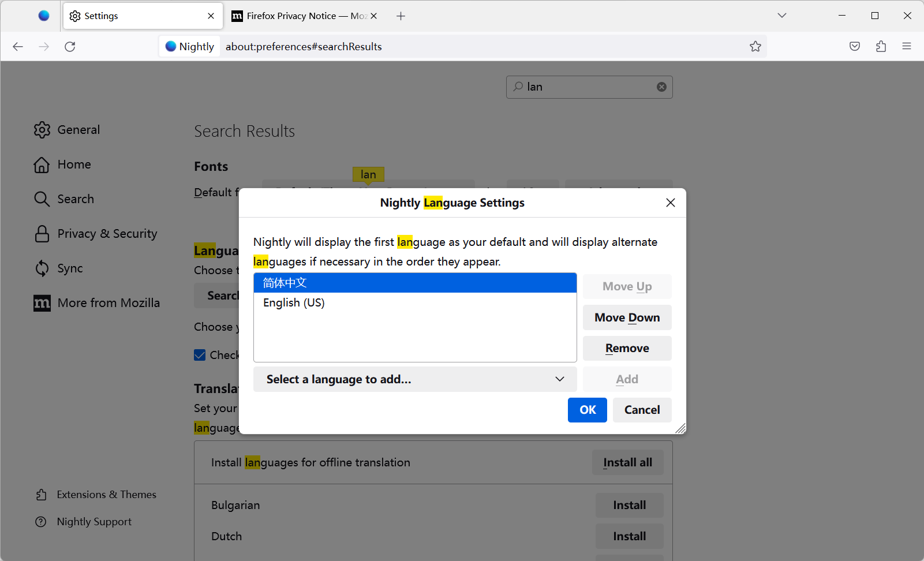Close the Settings tab
Image resolution: width=924 pixels, height=561 pixels.
point(211,16)
